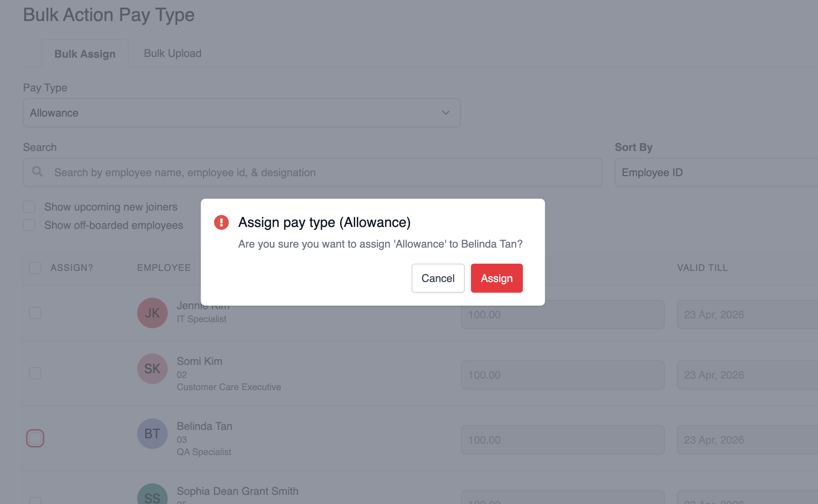Toggle Show upcoming new joiners checkbox
Viewport: 818px width, 504px height.
[x=29, y=207]
